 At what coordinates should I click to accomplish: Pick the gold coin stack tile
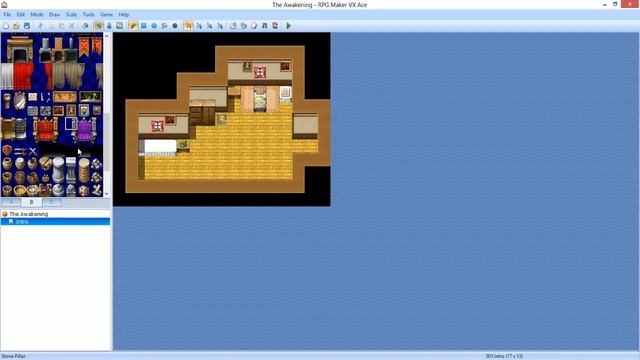tap(84, 170)
